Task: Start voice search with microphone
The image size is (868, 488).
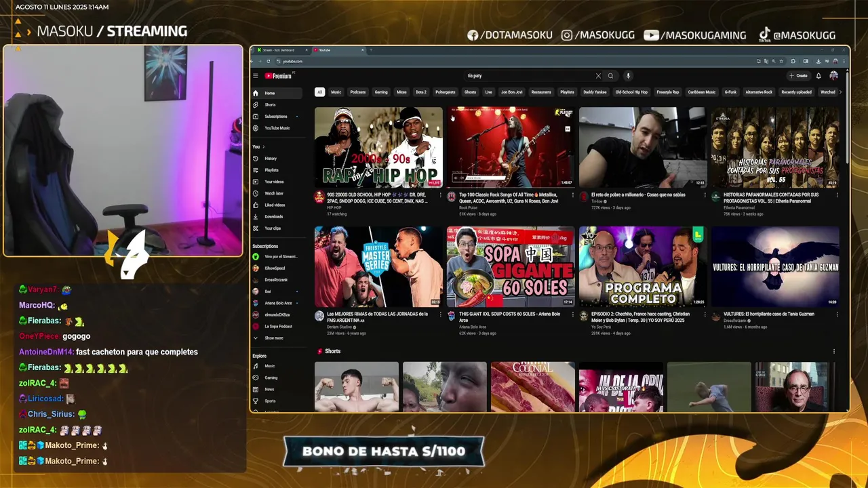Action: (x=628, y=76)
